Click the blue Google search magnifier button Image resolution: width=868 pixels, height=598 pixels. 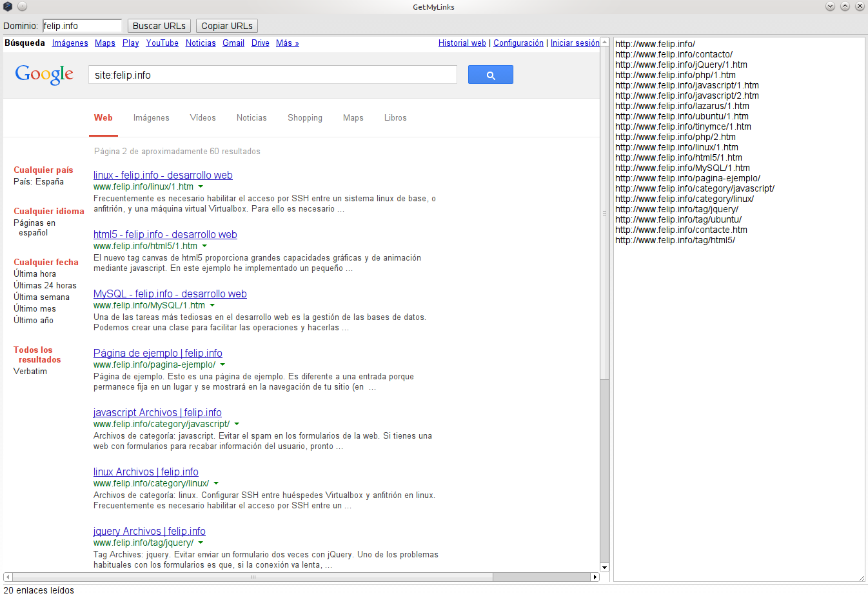tap(490, 75)
